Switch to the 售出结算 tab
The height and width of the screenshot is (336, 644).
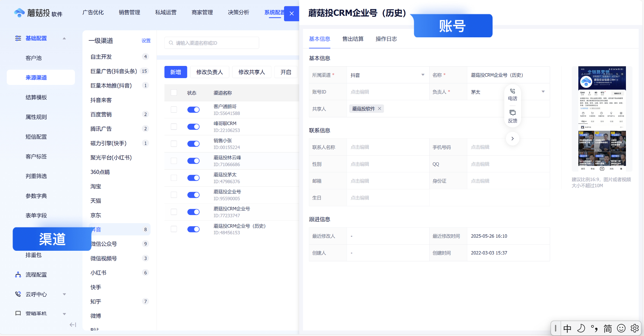point(353,39)
